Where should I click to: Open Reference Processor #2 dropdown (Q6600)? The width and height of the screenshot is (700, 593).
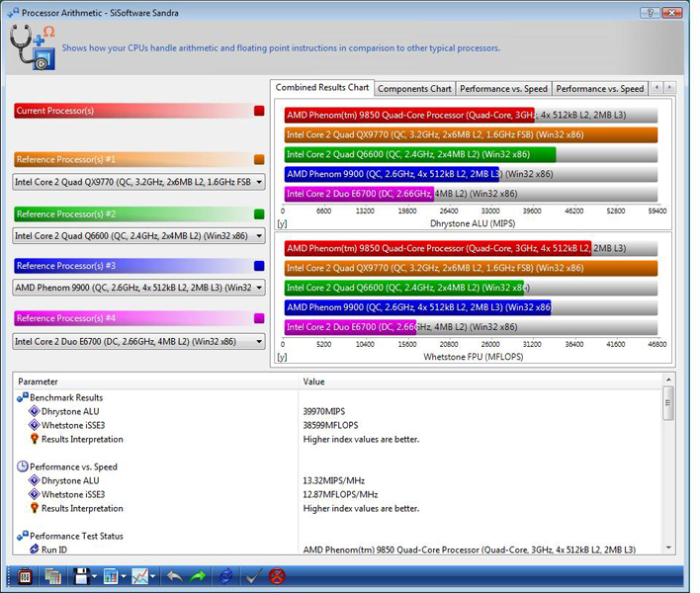[x=138, y=236]
